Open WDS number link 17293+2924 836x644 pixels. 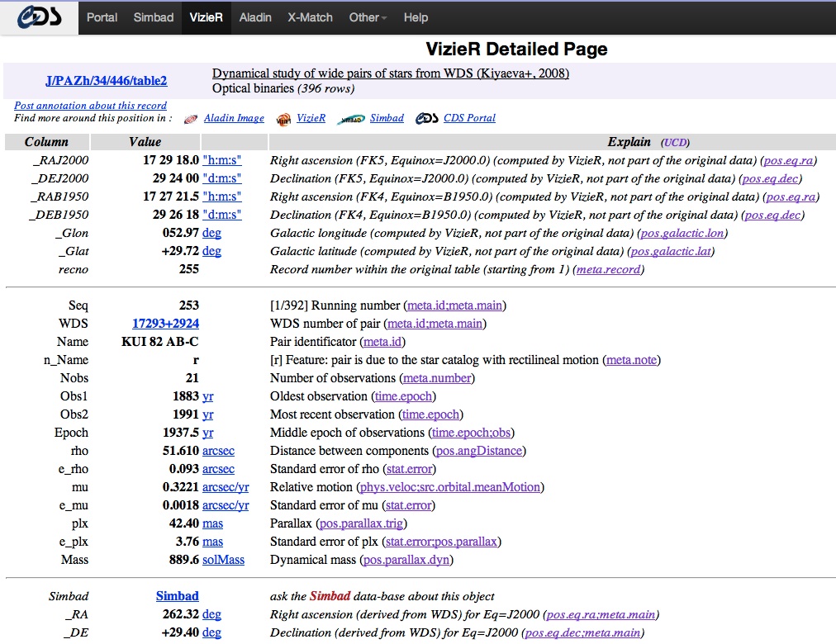[166, 324]
